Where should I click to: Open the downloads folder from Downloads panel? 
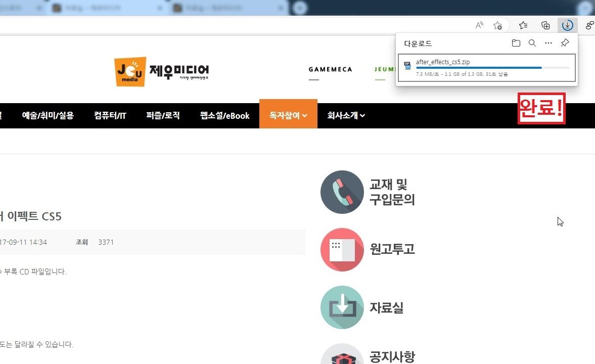pyautogui.click(x=516, y=43)
